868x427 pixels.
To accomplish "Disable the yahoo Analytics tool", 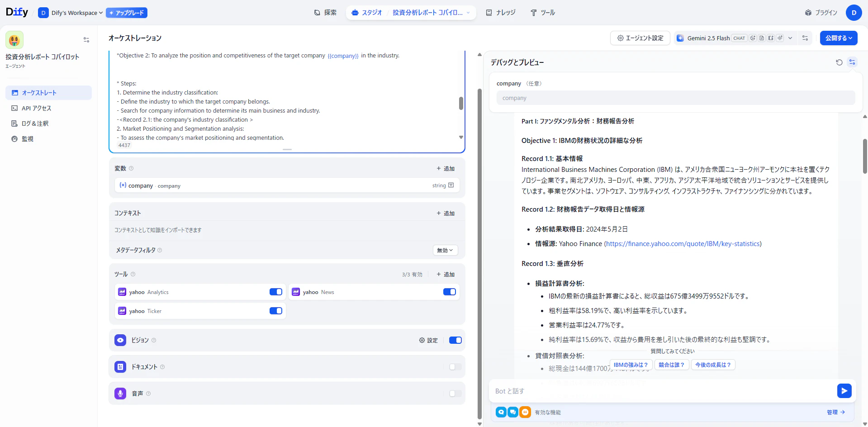I will pos(276,292).
